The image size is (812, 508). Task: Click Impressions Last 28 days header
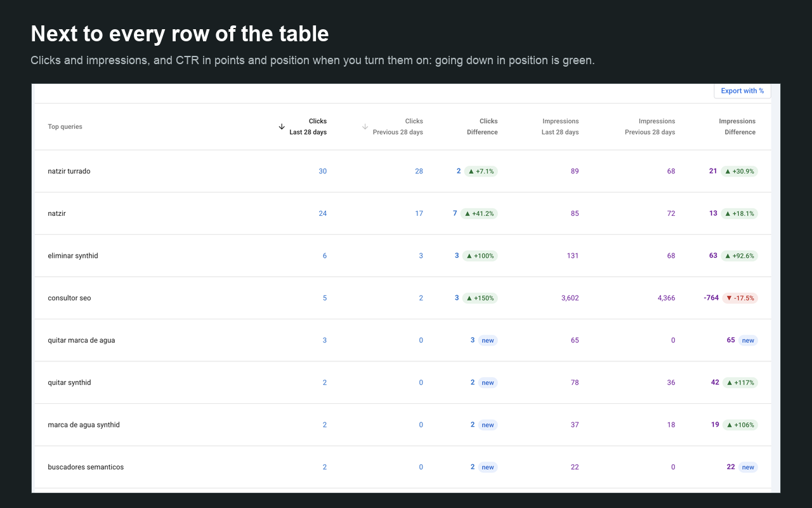coord(560,126)
